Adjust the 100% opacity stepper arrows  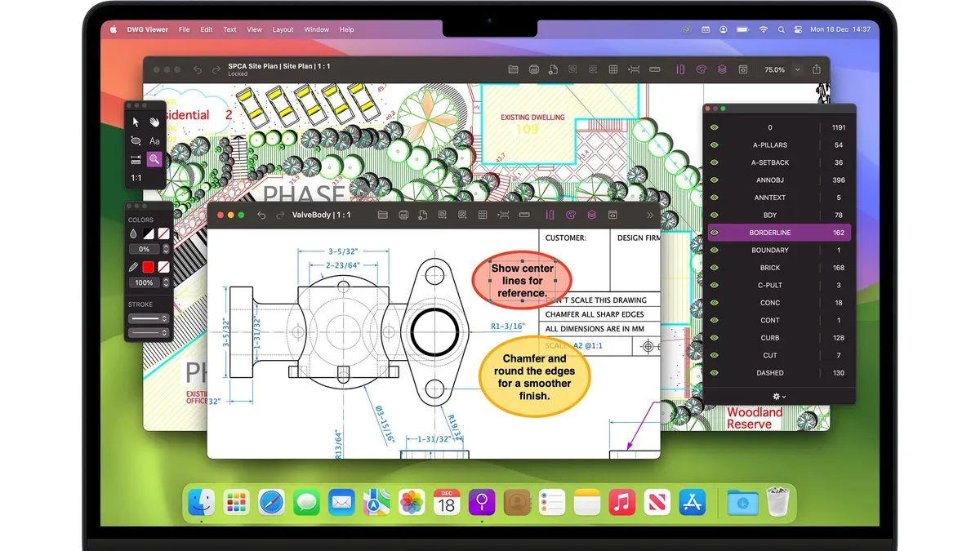tap(167, 282)
